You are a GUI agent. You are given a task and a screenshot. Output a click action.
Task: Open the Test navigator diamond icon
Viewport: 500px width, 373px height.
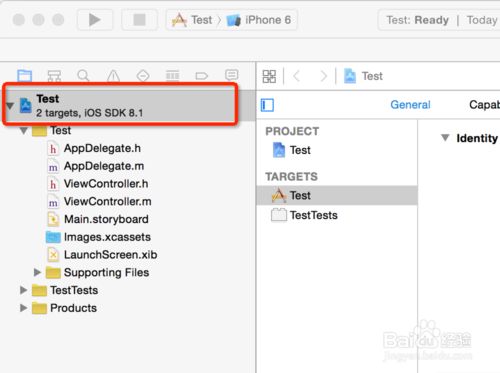tap(143, 76)
